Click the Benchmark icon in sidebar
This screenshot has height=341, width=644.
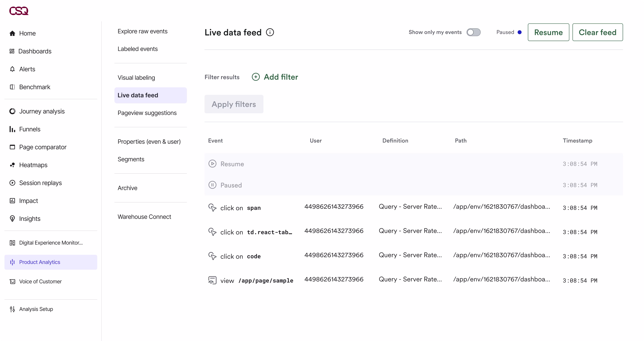tap(12, 87)
